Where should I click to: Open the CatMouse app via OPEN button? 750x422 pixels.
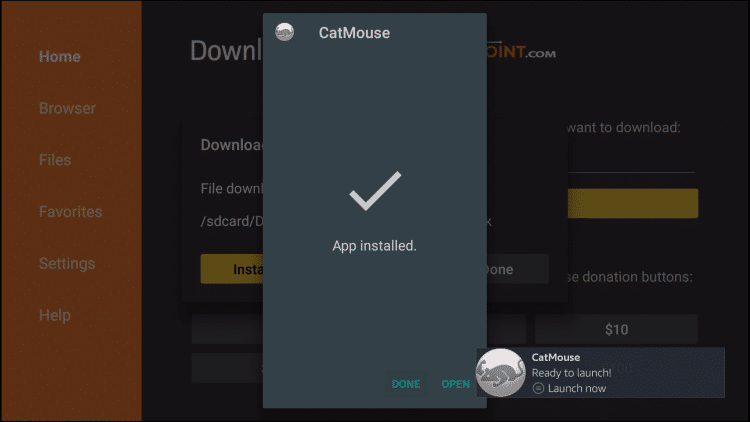455,384
